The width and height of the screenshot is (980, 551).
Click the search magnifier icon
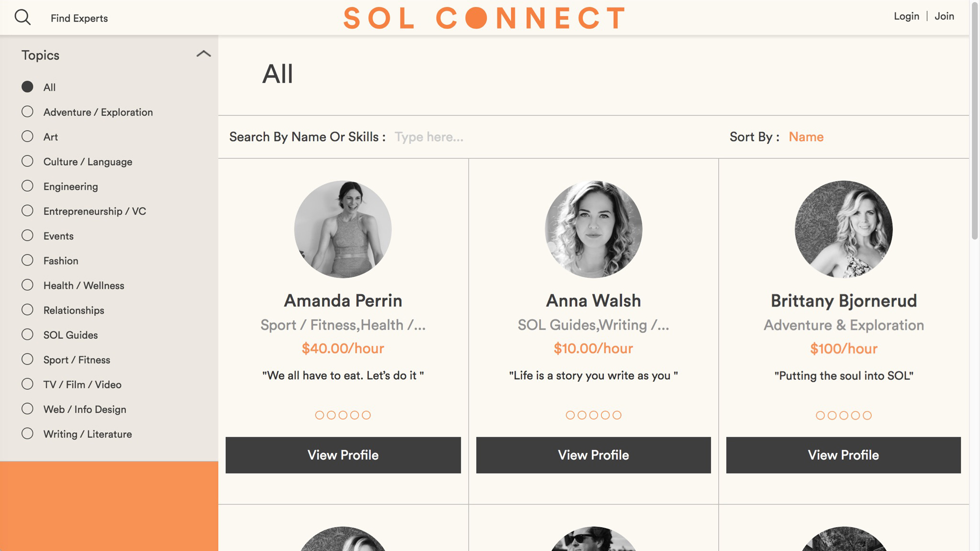tap(22, 18)
